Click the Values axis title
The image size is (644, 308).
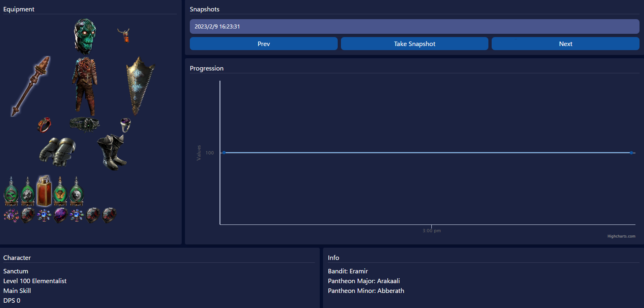199,153
